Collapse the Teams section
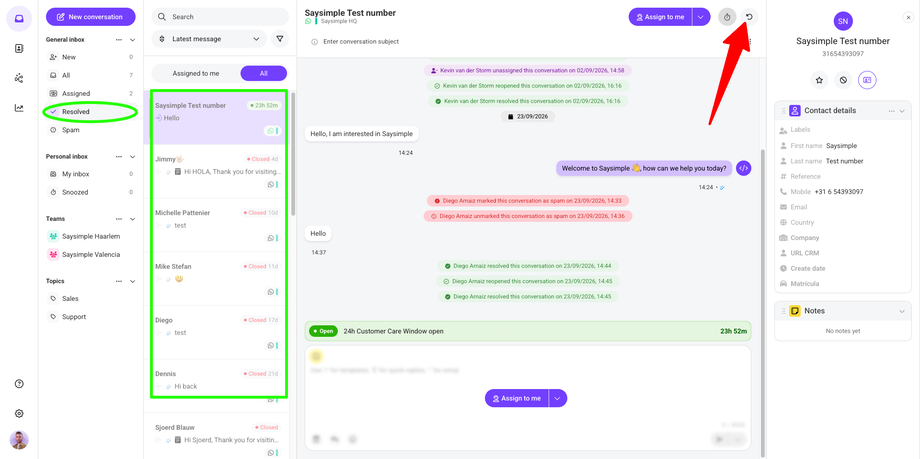920x459 pixels. coord(133,219)
